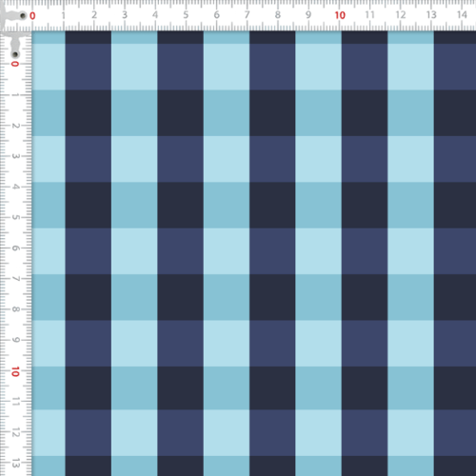Screen dimensions: 476x476
Task: Click the red 0 on the left ruler
Action: click(14, 64)
